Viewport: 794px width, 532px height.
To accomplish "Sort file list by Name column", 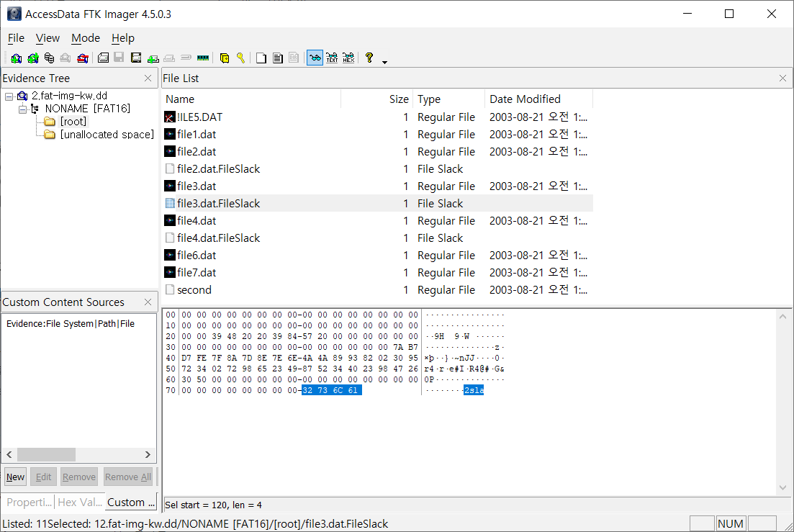I will click(252, 99).
